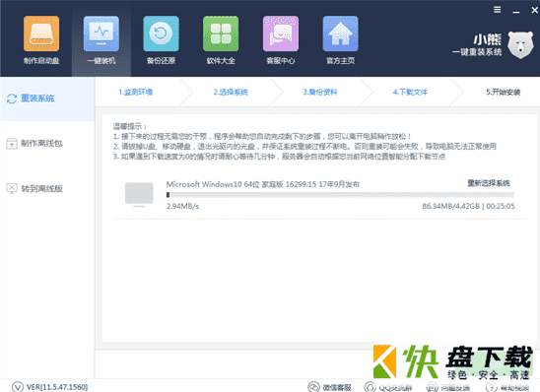Click the 2.94MB/s download speed

coord(182,206)
